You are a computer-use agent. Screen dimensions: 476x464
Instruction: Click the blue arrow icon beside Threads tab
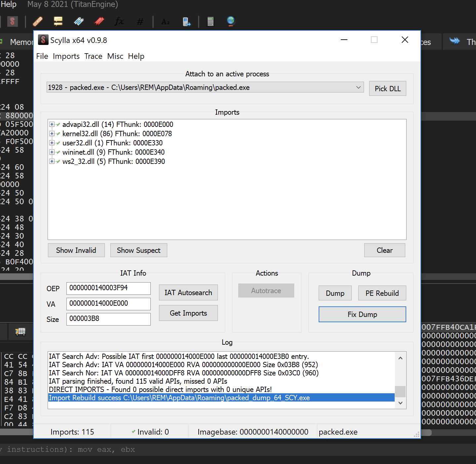tap(455, 41)
